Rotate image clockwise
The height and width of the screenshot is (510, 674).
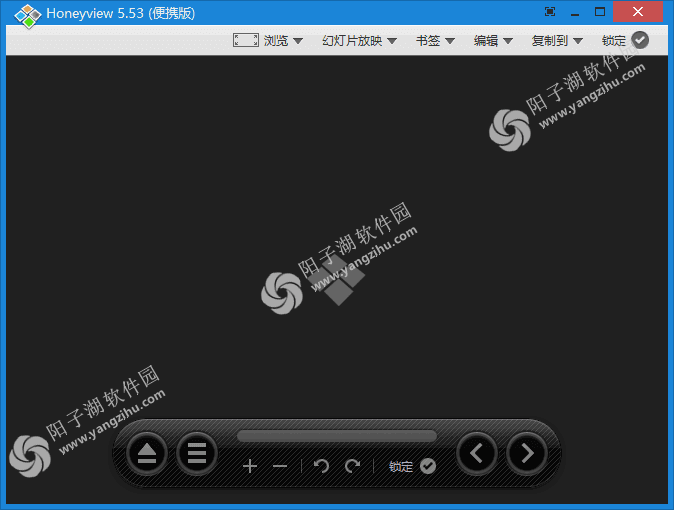(352, 466)
